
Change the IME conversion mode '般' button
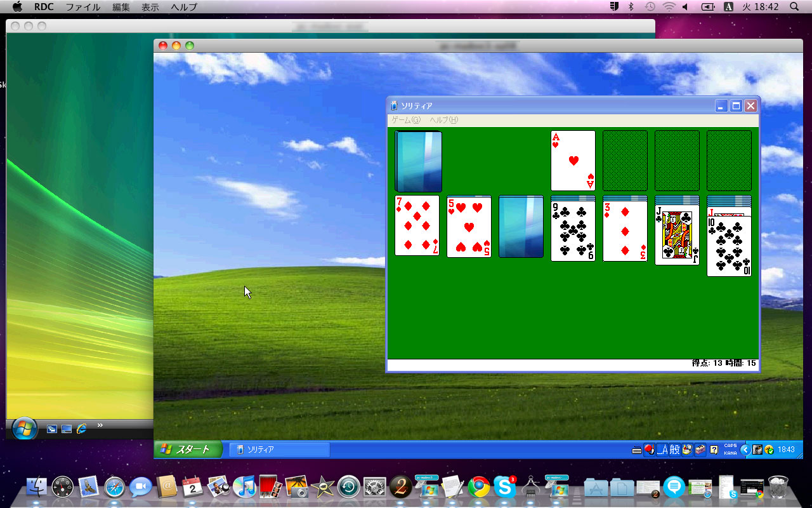pos(674,450)
